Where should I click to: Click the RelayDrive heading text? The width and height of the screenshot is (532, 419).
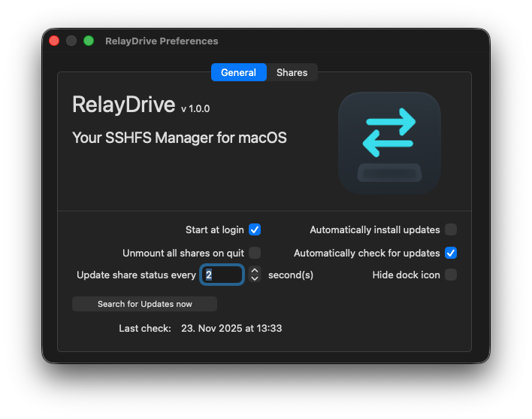coord(123,105)
